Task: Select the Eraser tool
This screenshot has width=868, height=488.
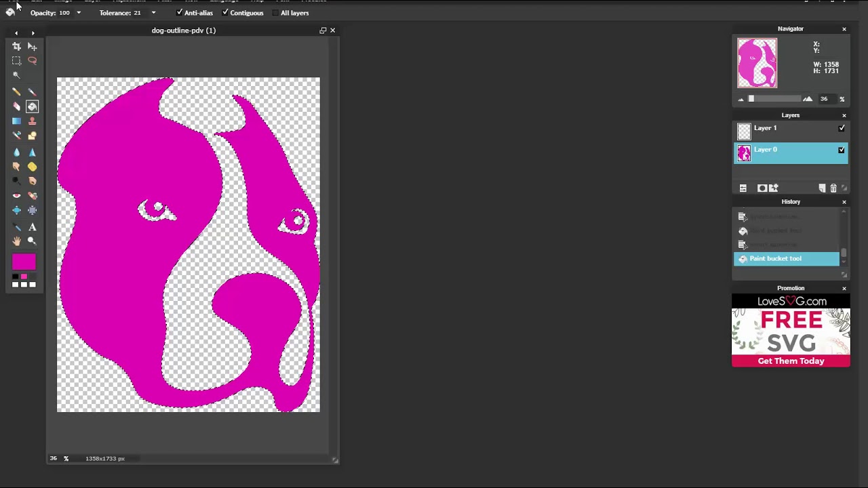Action: tap(16, 106)
